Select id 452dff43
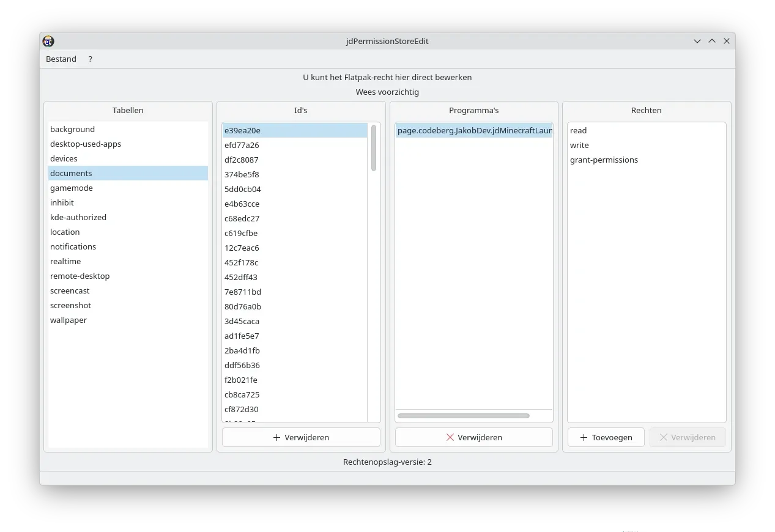 295,277
